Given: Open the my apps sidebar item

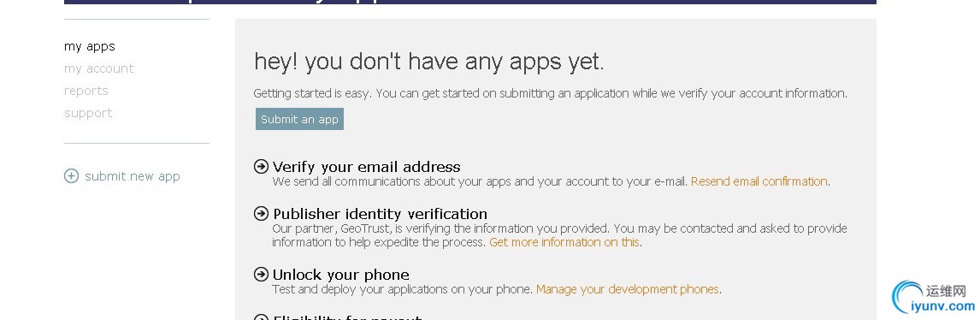Looking at the screenshot, I should (90, 46).
